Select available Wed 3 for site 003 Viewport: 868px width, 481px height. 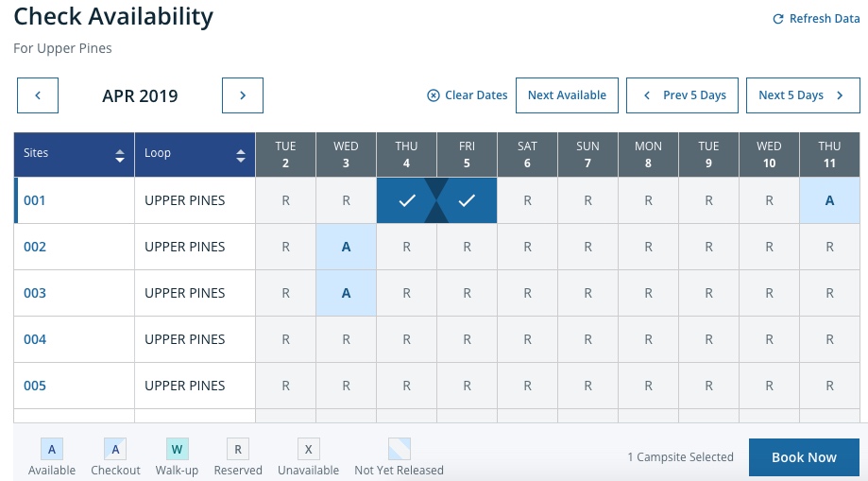(346, 293)
